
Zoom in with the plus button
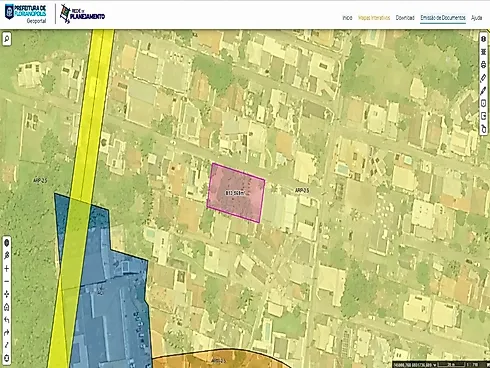click(x=6, y=269)
